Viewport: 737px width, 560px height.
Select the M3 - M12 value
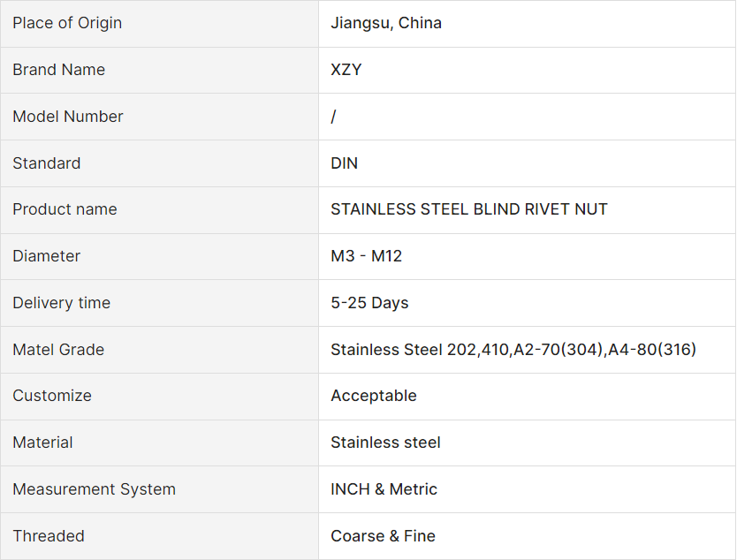click(367, 256)
